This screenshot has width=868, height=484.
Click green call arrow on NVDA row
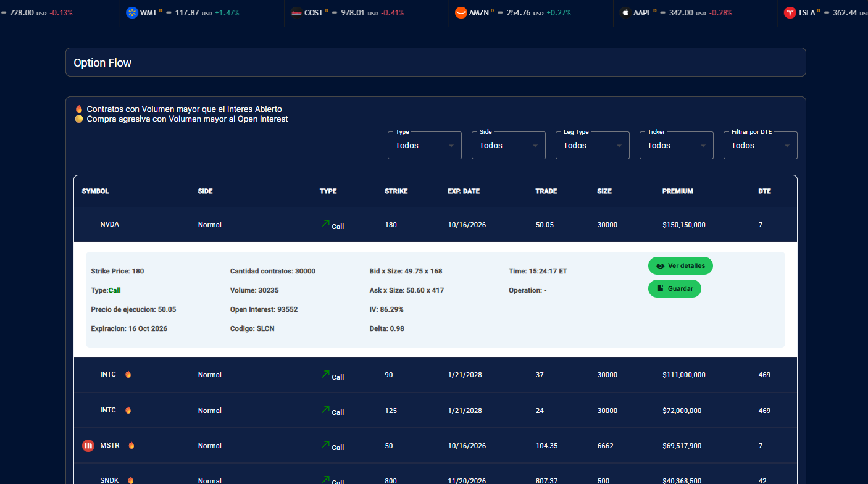(325, 223)
